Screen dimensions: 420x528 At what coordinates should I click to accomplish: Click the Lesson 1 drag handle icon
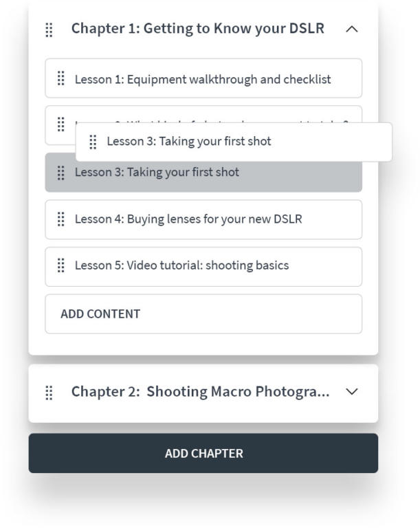click(61, 78)
